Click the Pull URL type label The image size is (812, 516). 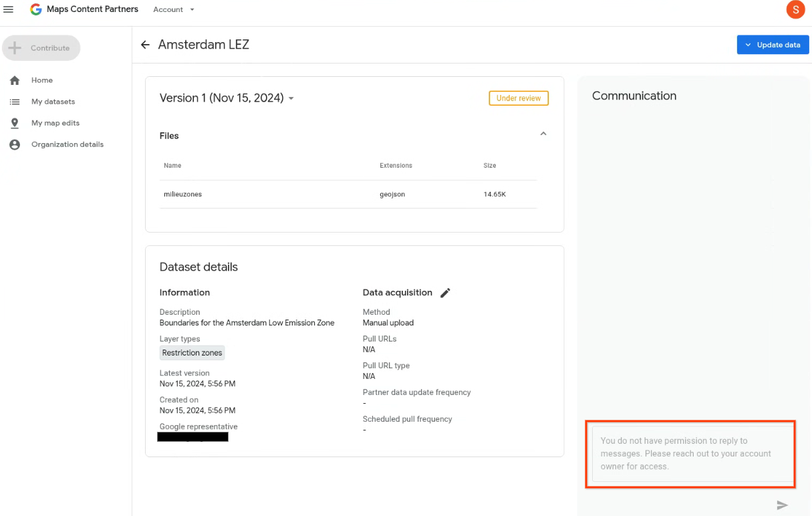[x=386, y=366]
